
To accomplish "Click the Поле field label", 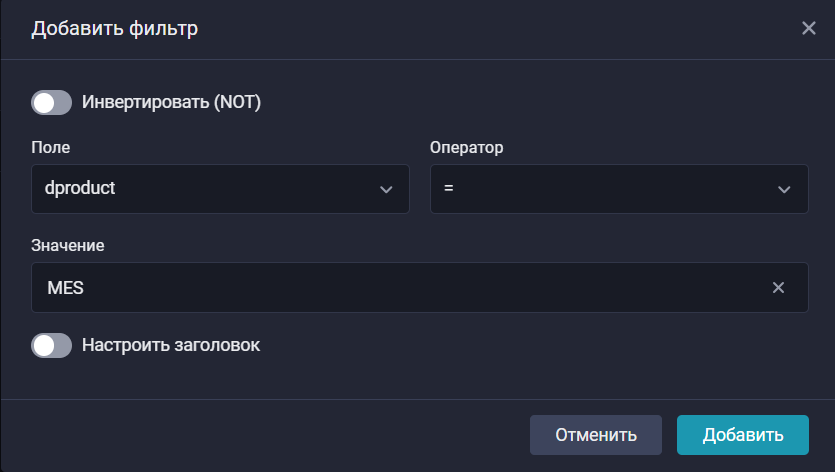I will [51, 147].
